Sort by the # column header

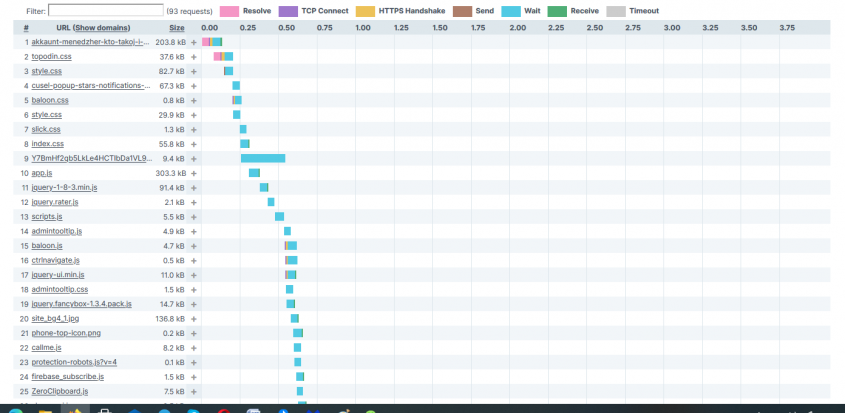point(26,28)
